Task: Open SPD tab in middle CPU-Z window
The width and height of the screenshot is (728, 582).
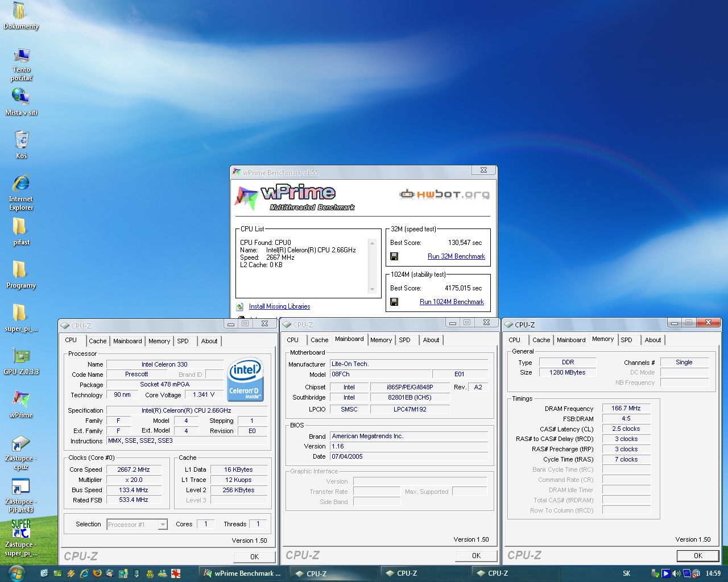Action: tap(404, 340)
